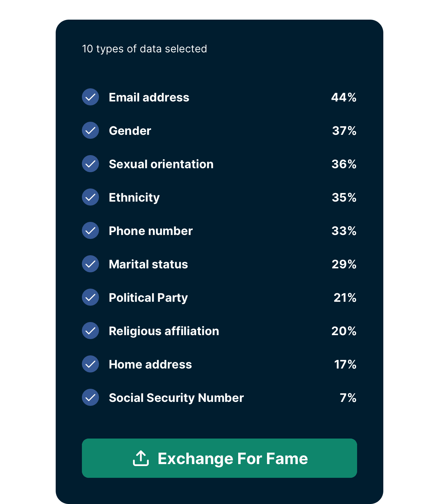Toggle the Sexual orientation selection
Image resolution: width=439 pixels, height=504 pixels.
click(90, 164)
